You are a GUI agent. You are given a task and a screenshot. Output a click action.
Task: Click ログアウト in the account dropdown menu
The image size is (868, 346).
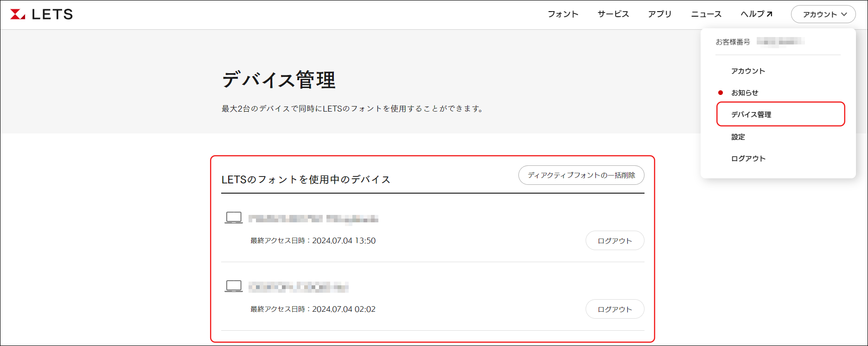748,158
